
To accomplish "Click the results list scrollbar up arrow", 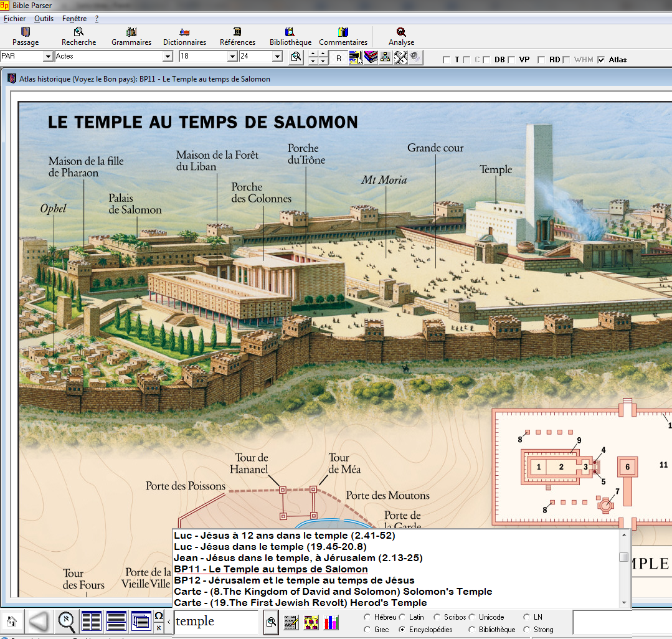I will coord(624,535).
